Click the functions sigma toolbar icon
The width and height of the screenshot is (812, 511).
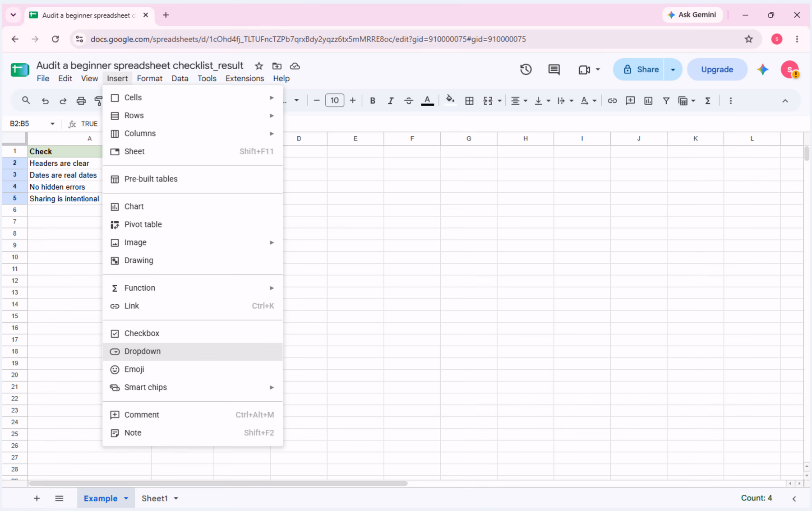coord(708,101)
